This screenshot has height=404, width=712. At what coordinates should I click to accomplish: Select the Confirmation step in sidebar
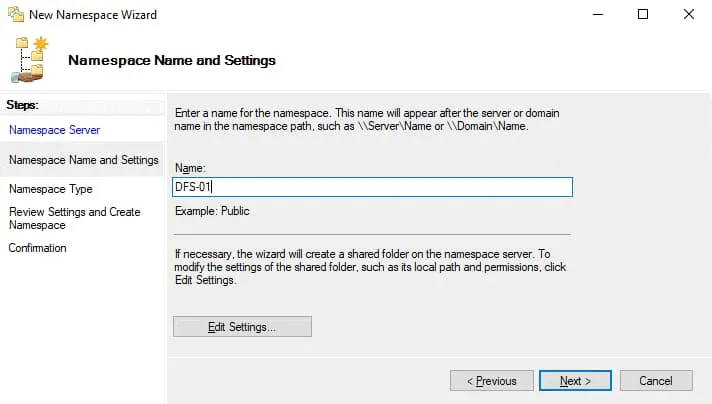(x=37, y=248)
